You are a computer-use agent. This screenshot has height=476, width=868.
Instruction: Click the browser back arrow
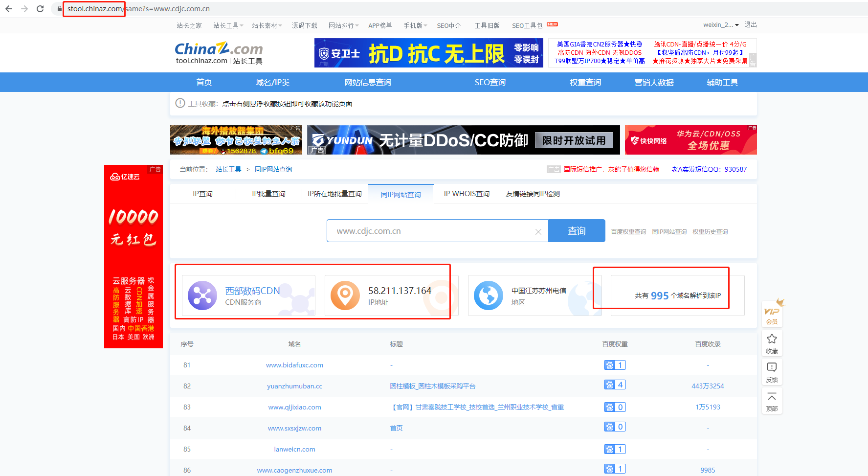click(x=9, y=9)
